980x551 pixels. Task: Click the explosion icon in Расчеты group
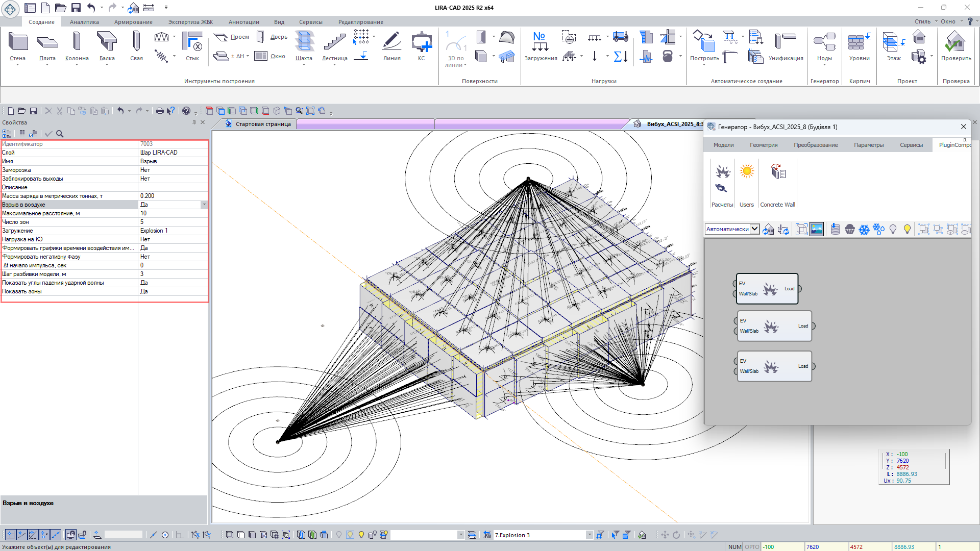click(723, 171)
